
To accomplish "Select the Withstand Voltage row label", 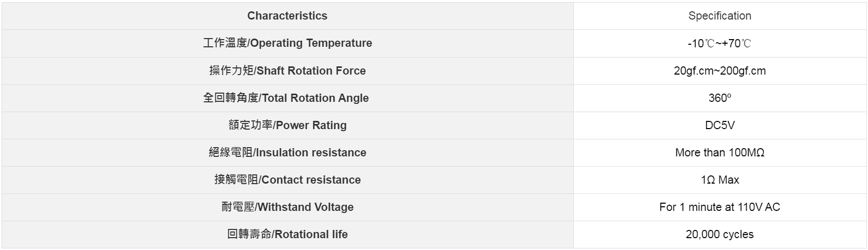I will click(287, 207).
